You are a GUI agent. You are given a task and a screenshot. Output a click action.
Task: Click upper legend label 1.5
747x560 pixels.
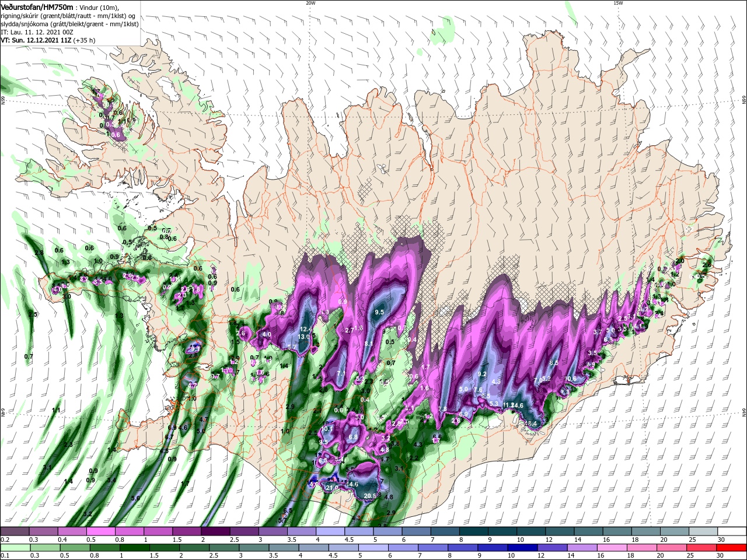click(x=177, y=540)
